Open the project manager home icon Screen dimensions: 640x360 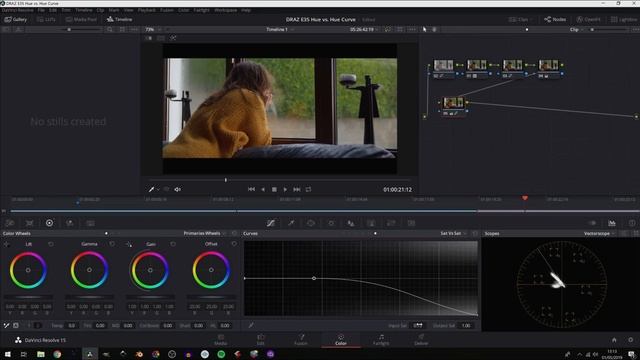click(614, 340)
